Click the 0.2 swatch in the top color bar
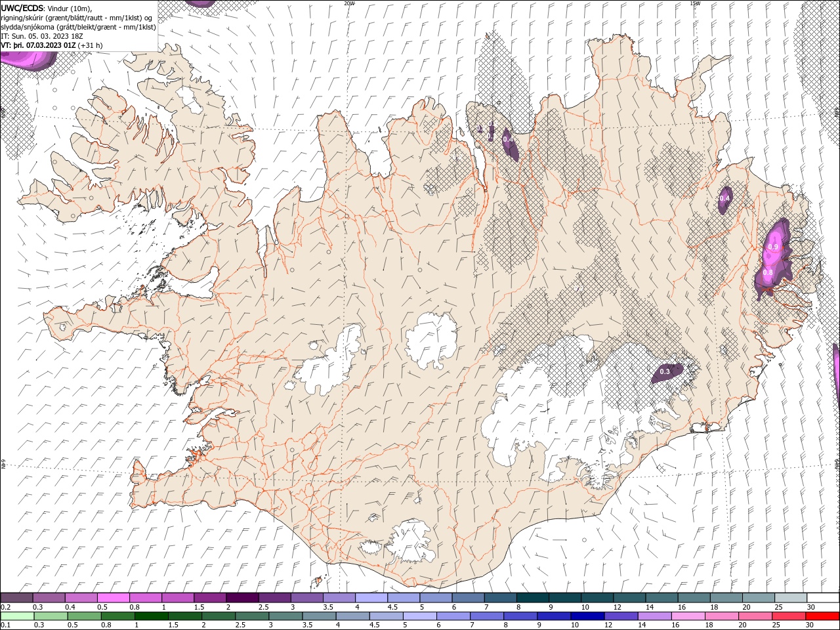 pos(16,598)
